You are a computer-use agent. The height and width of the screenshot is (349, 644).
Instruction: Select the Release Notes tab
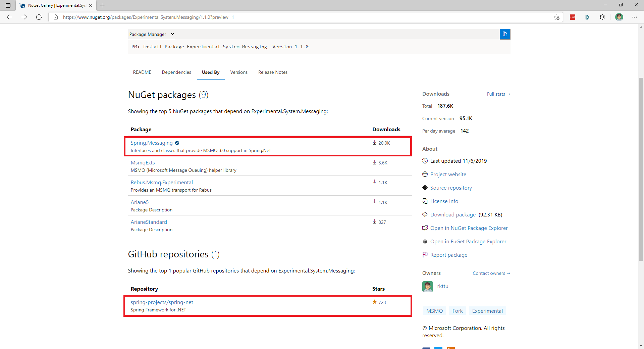click(x=273, y=72)
